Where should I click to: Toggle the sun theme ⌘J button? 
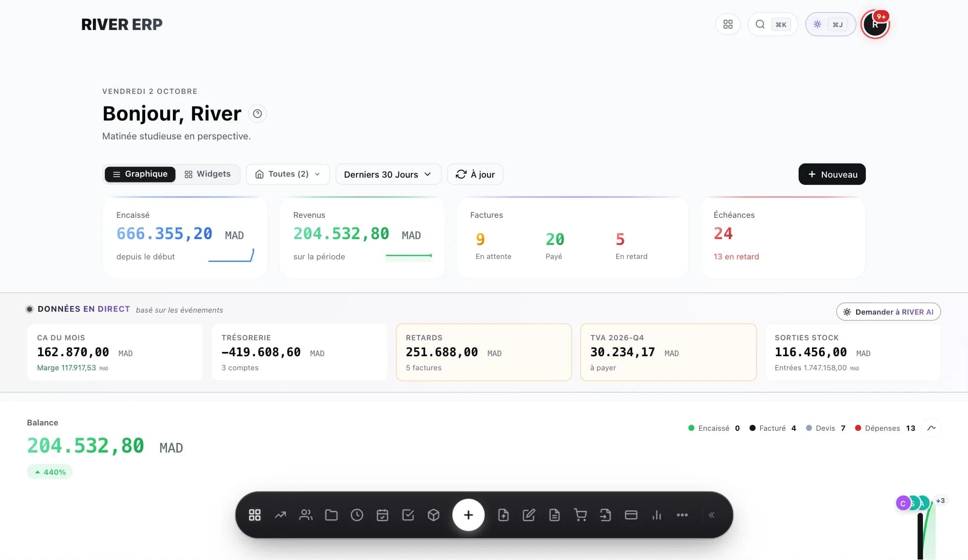point(831,24)
